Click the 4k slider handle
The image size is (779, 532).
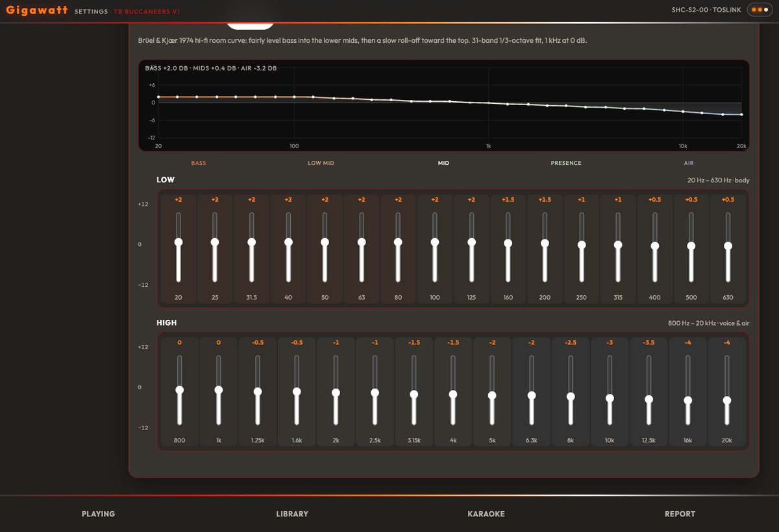(453, 394)
